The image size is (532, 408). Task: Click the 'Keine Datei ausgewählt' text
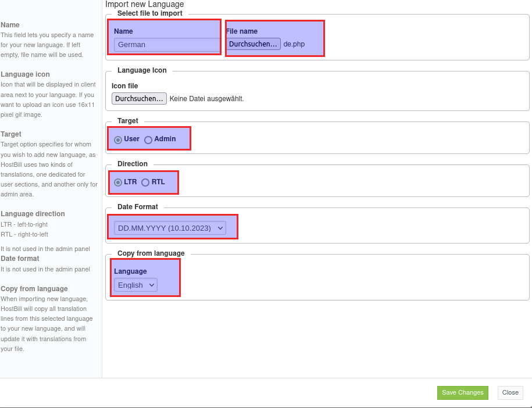[206, 99]
